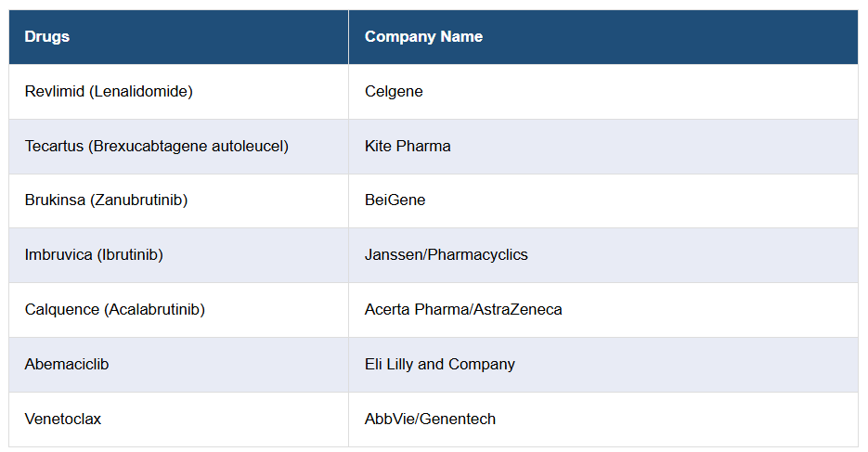Select the Brukinsa (Zanubrutinib) entry
Image resolution: width=868 pixels, height=452 pixels.
[106, 200]
